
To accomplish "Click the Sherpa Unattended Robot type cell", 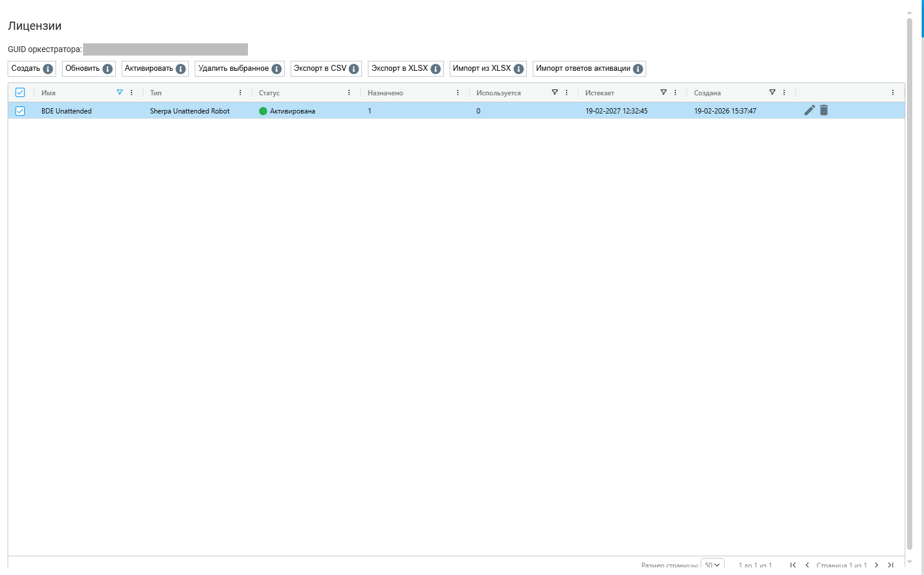I will coord(190,111).
